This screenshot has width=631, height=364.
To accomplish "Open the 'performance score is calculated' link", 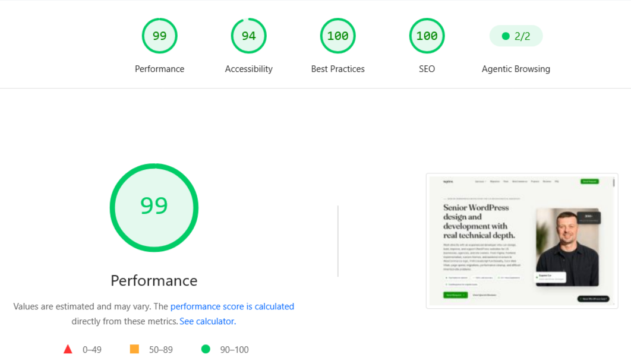I will 232,306.
